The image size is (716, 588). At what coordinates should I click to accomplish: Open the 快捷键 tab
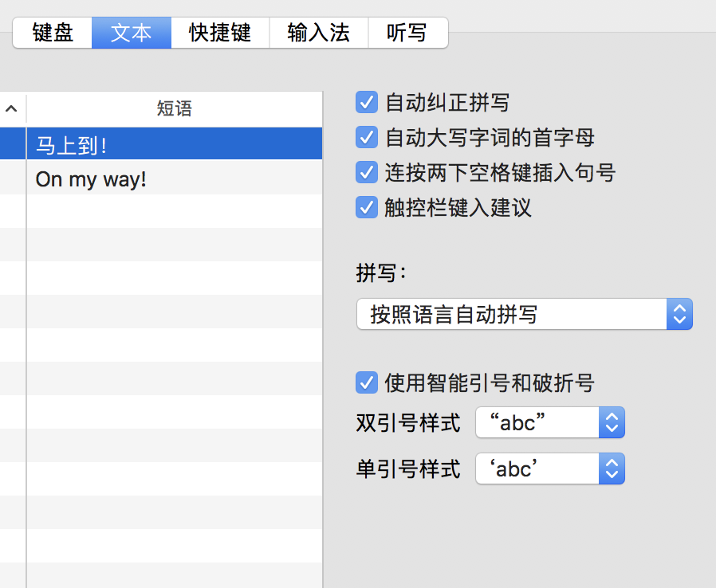coord(220,33)
